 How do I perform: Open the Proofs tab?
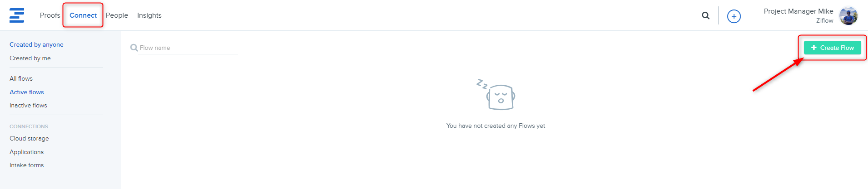tap(50, 15)
